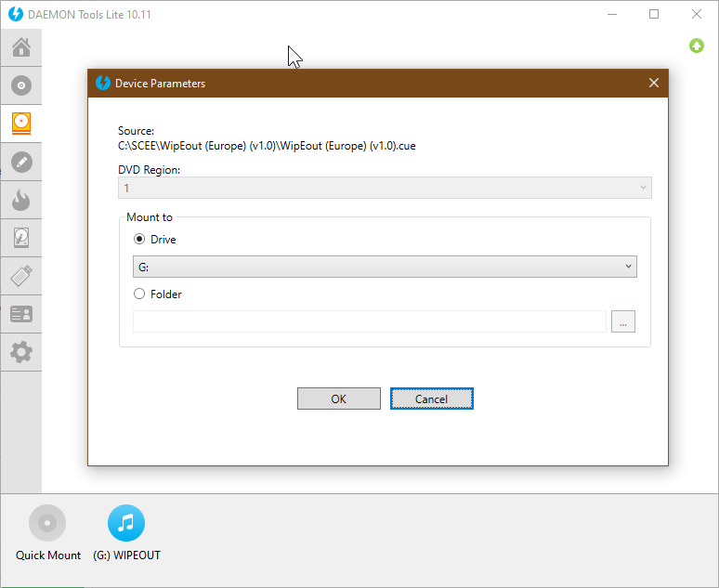Click DAEMON Tools logo in title bar

(x=16, y=14)
